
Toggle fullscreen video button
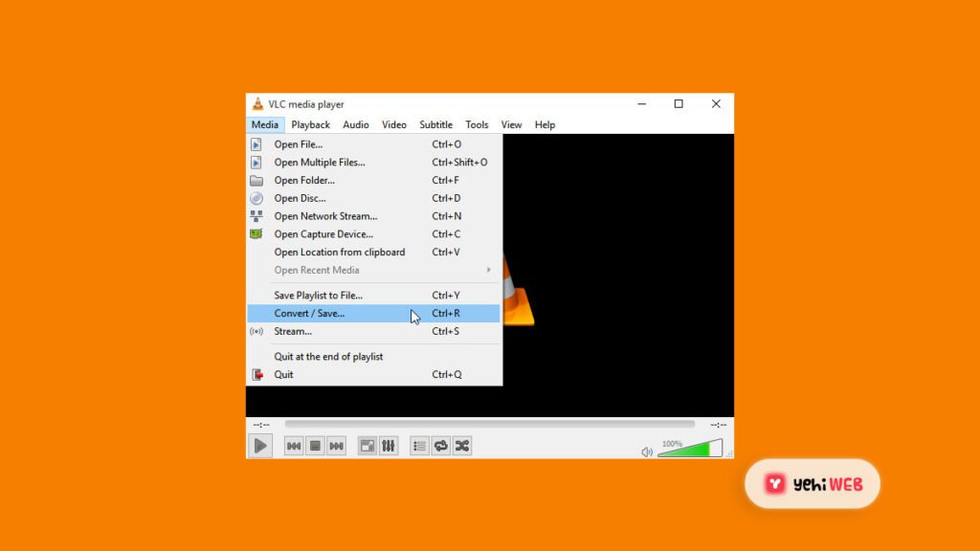point(367,446)
